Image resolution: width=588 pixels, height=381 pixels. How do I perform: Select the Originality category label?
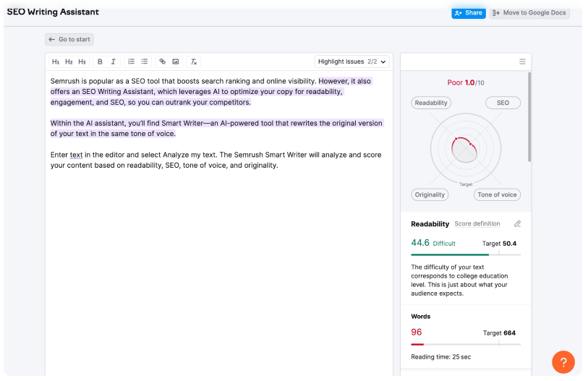430,194
